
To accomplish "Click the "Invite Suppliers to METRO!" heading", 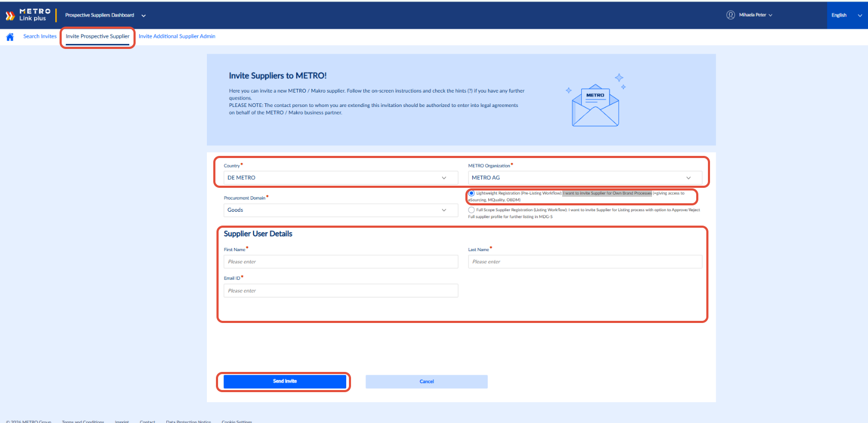I will pos(278,76).
